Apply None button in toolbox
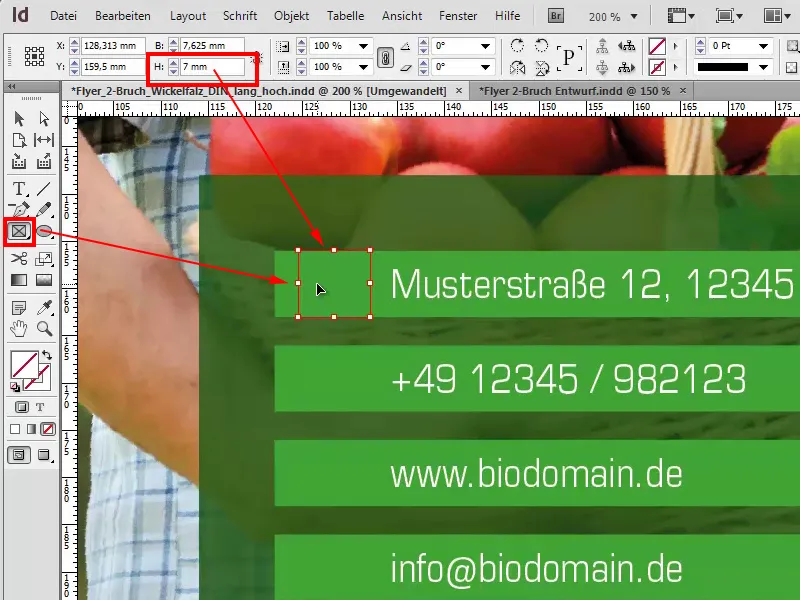Image resolution: width=800 pixels, height=600 pixels. 48,429
